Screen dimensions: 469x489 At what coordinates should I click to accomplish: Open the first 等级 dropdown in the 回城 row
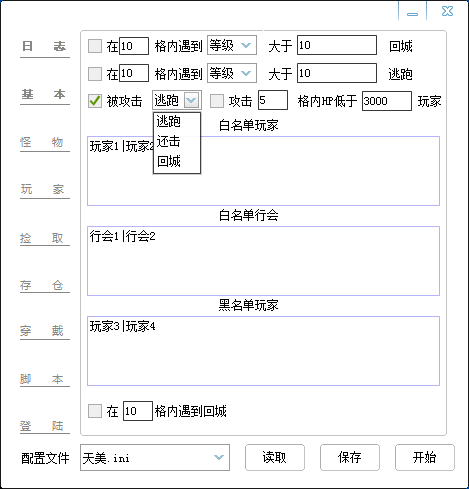point(232,45)
